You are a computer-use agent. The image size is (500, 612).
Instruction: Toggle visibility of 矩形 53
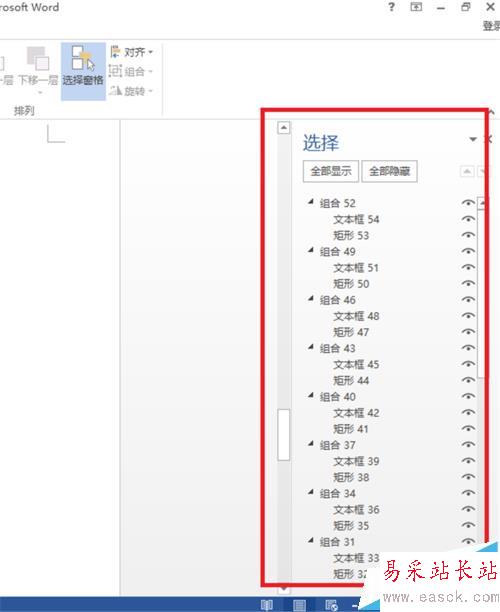[x=468, y=235]
